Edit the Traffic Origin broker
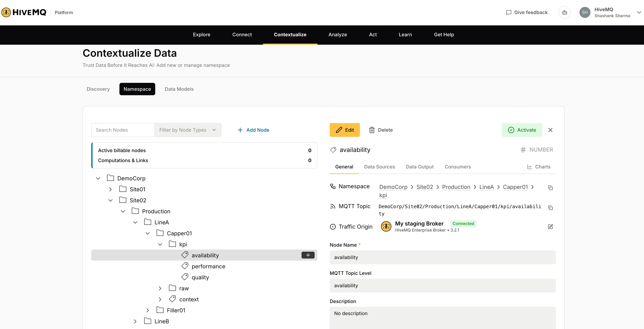This screenshot has height=329, width=644. pos(550,226)
